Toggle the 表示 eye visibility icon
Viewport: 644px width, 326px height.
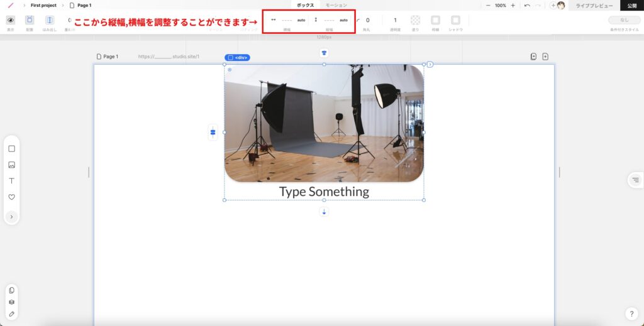(x=11, y=20)
